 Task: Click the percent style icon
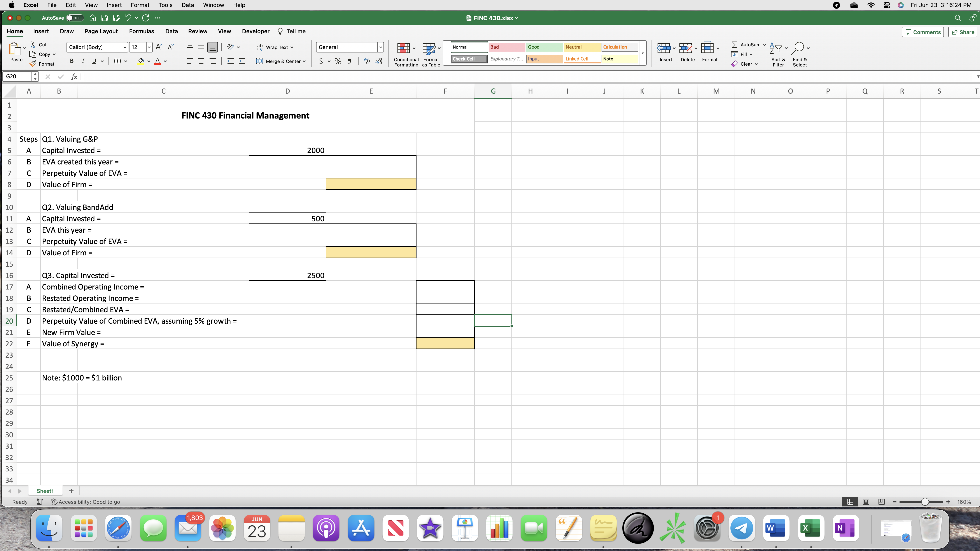[338, 61]
